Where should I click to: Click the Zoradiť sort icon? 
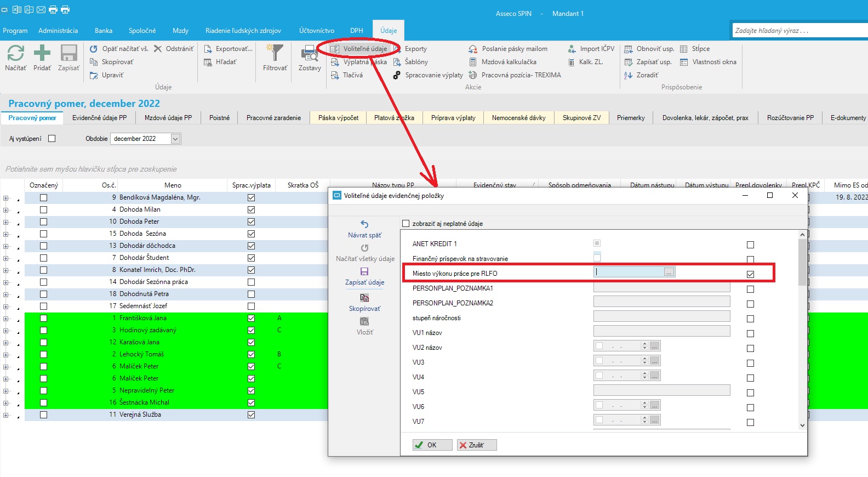[x=629, y=75]
